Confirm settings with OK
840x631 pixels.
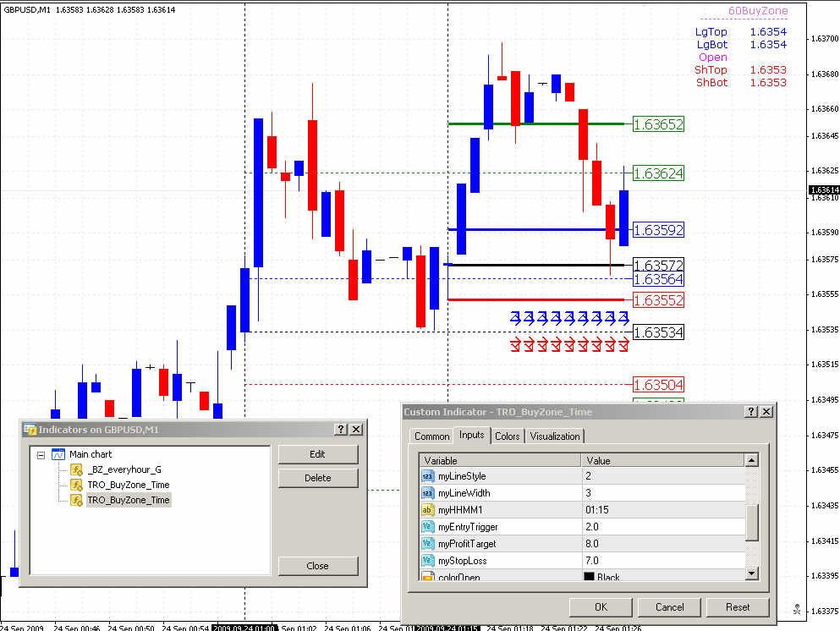click(600, 606)
